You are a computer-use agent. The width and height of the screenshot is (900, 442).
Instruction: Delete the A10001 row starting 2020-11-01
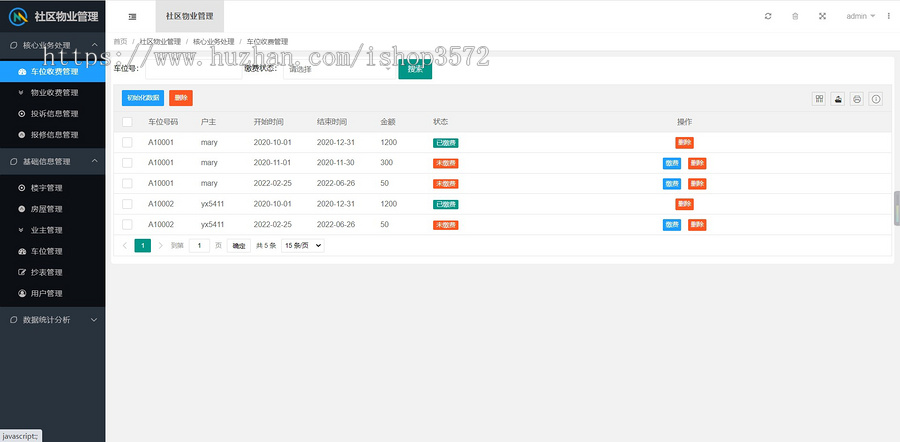(x=697, y=164)
